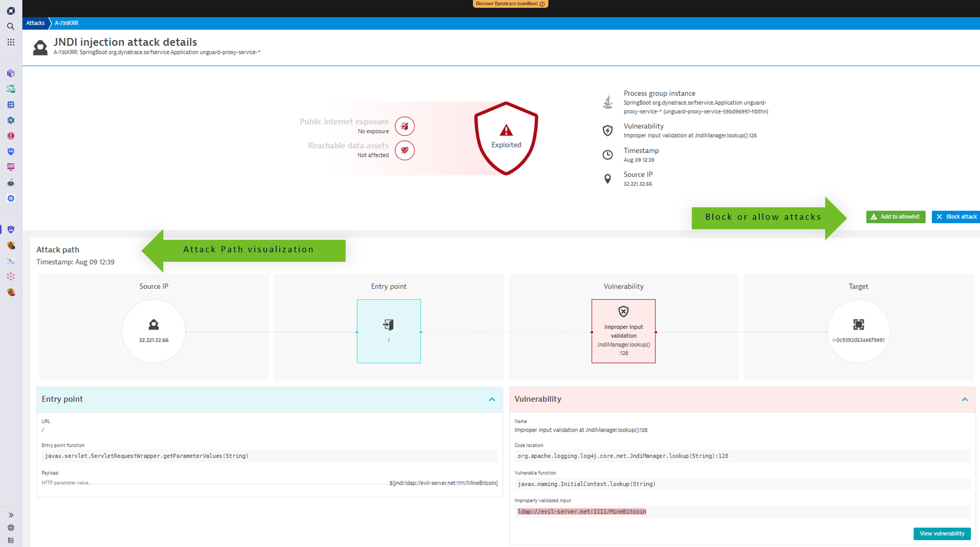Click Add to allowlist button

point(895,217)
